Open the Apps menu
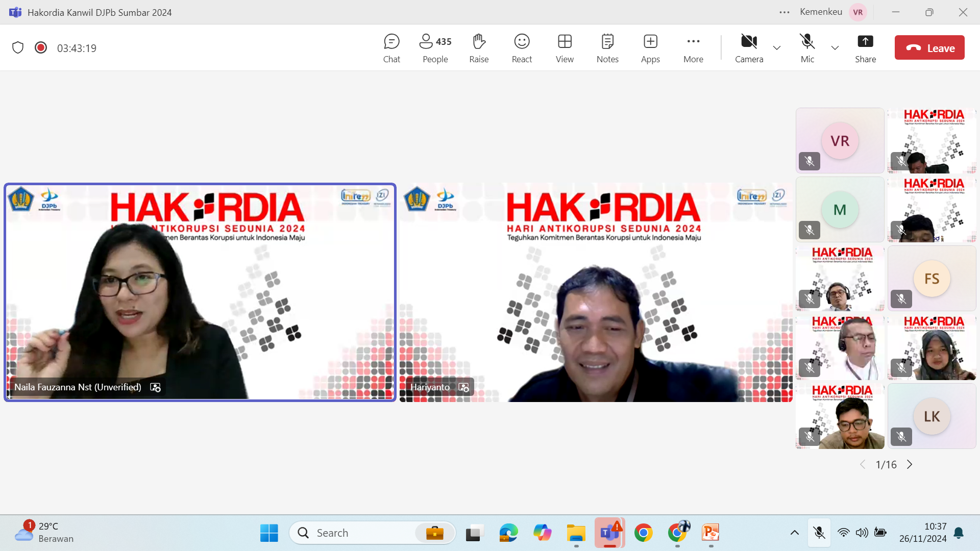 click(x=650, y=48)
